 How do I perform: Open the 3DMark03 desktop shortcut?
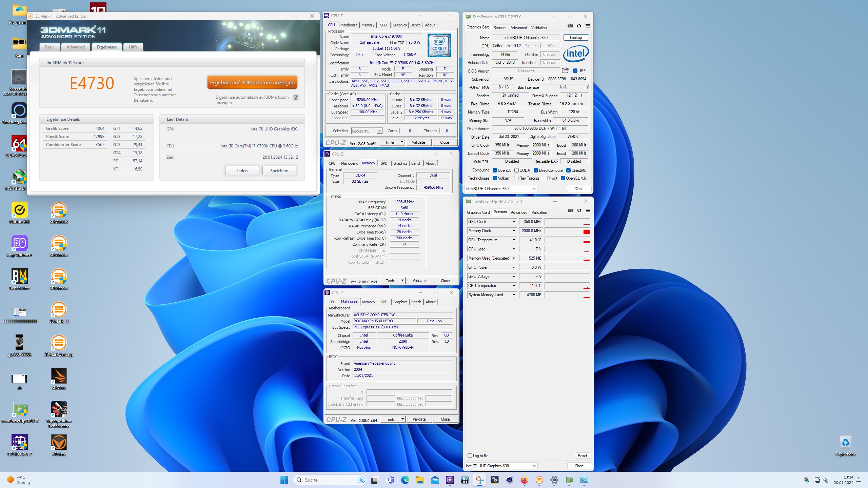[x=59, y=212]
